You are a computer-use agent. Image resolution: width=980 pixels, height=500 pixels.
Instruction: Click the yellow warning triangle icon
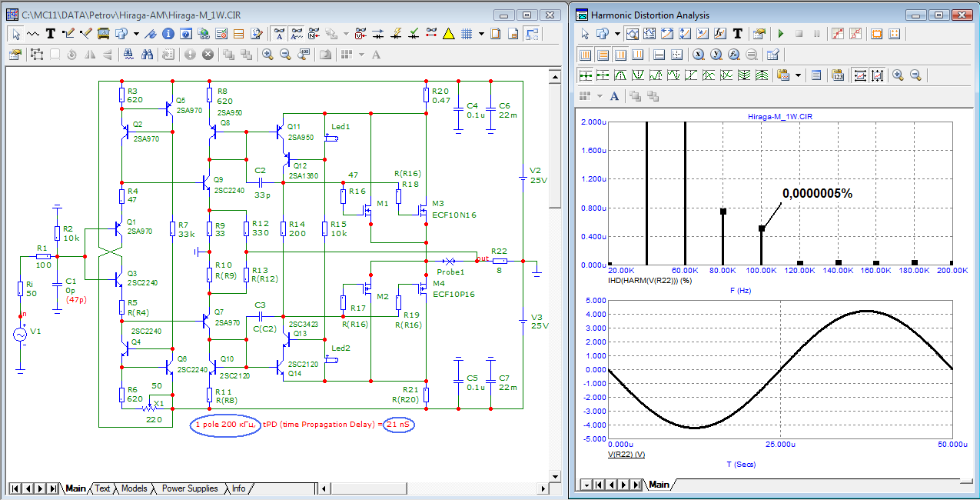(448, 34)
